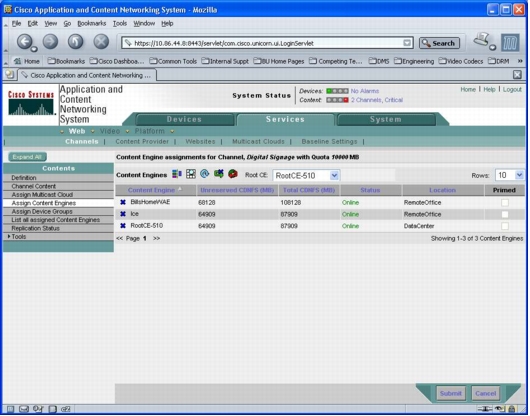Open the Multicast Clouds sub-tab
Screen dimensions: 530x416
point(258,142)
